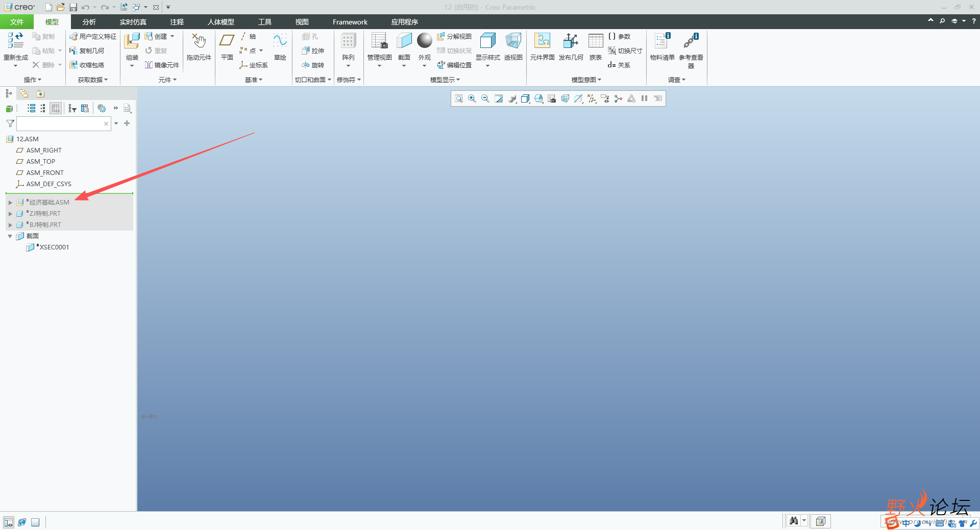
Task: Toggle the navigator panel in status bar
Action: click(9, 522)
